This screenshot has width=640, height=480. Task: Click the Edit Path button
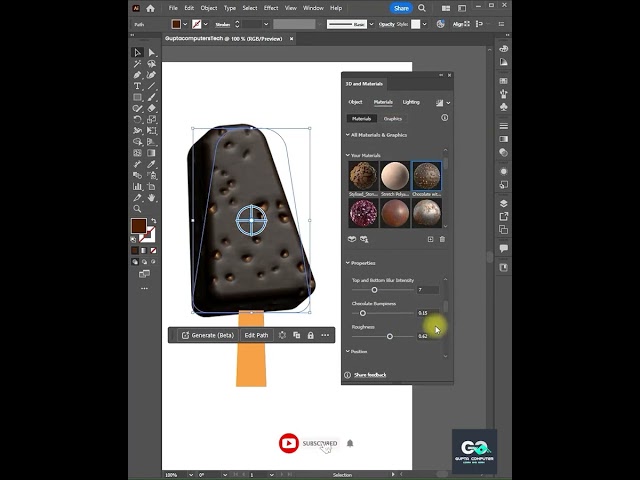[256, 336]
